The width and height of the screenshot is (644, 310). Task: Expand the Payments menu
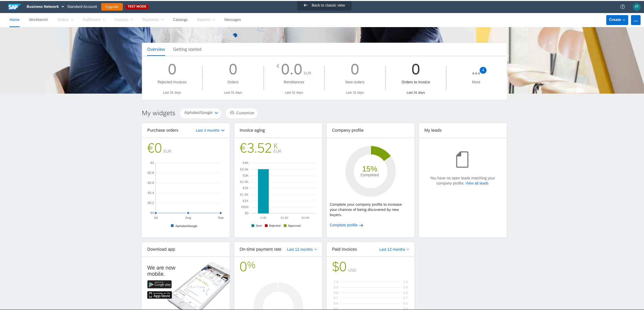point(153,20)
